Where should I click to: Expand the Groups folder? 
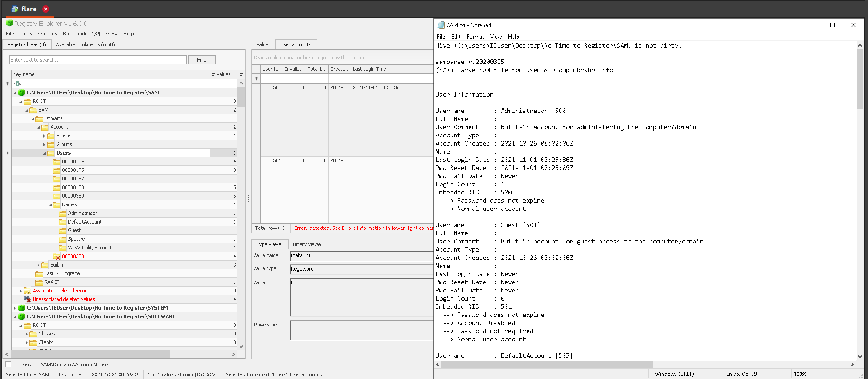(x=44, y=144)
